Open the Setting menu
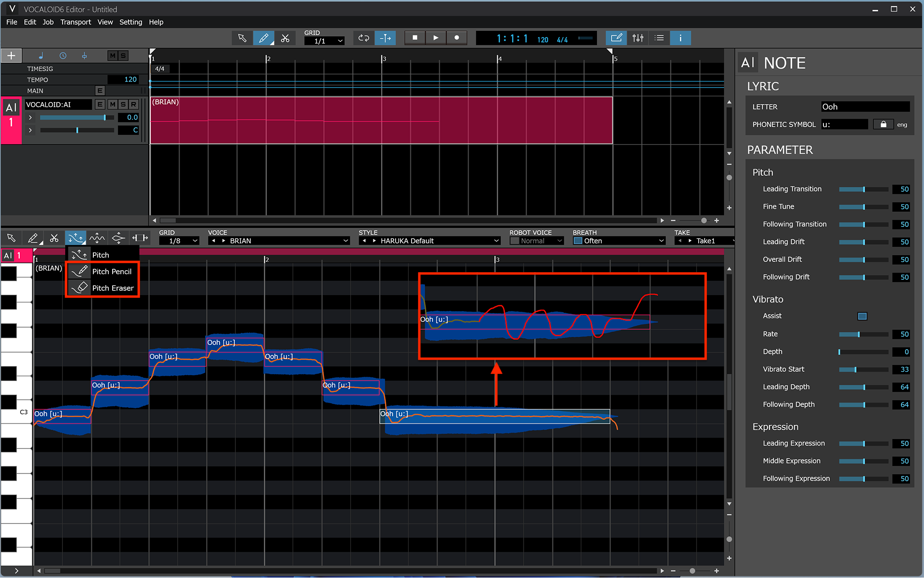Viewport: 924px width, 578px height. (130, 22)
